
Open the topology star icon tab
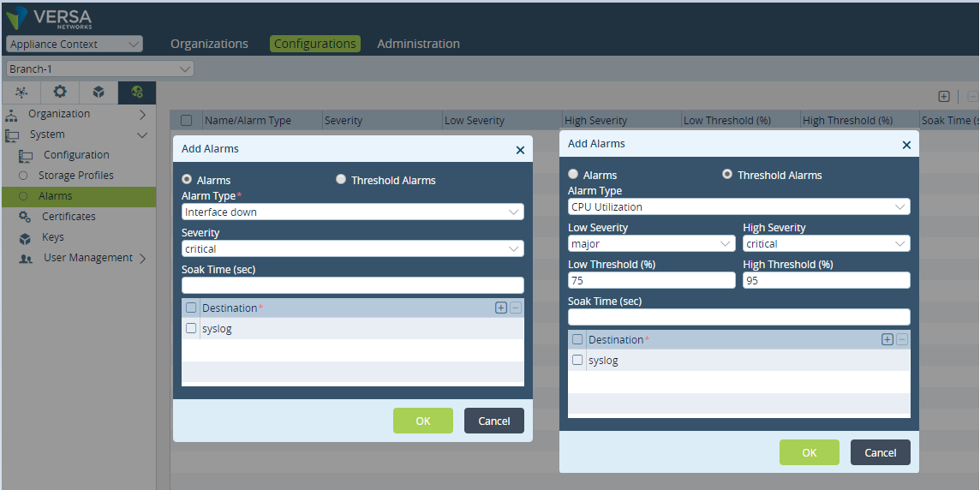click(x=21, y=93)
